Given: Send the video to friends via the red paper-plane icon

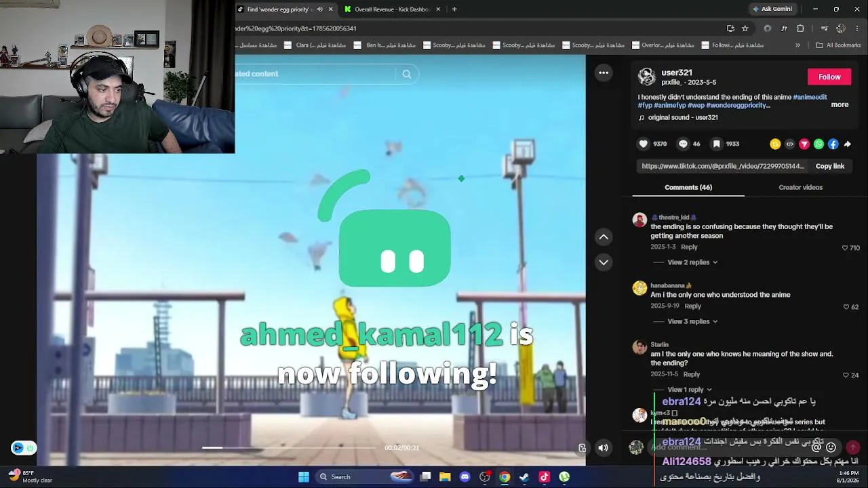Looking at the screenshot, I should (804, 144).
